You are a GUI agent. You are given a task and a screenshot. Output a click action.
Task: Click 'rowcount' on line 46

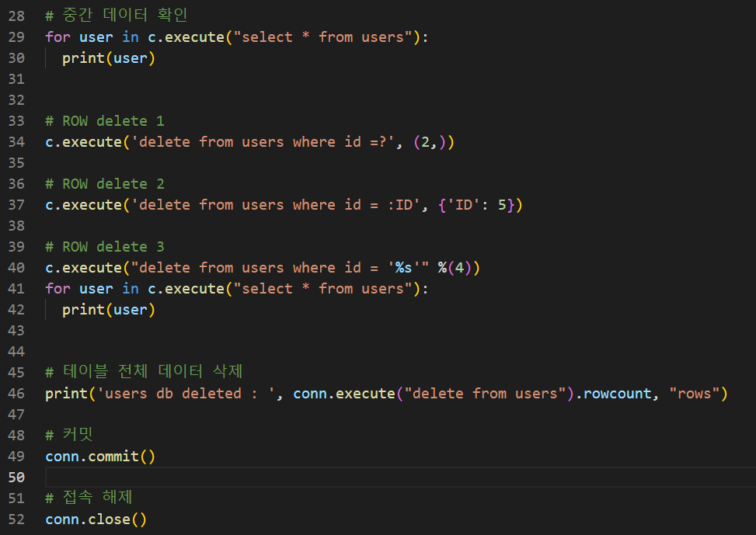(x=617, y=394)
